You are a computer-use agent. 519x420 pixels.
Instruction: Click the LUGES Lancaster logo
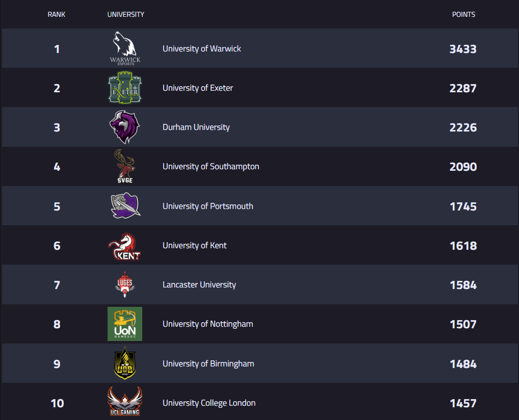point(125,284)
